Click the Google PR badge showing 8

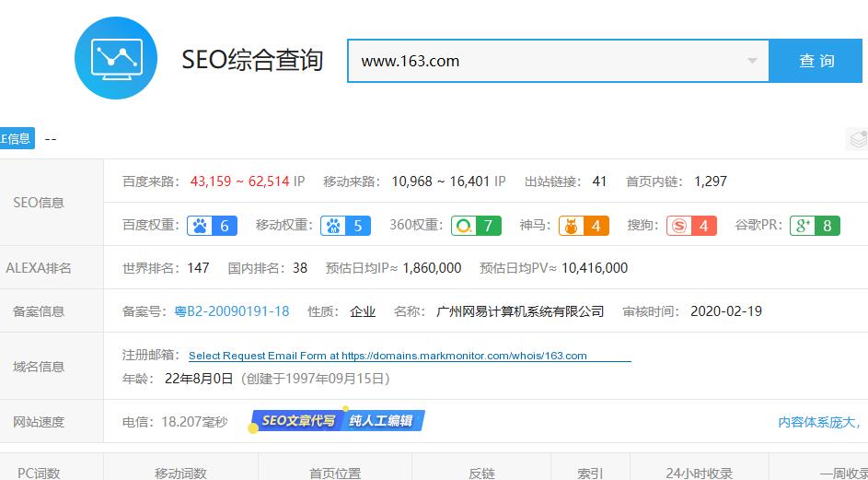pyautogui.click(x=815, y=226)
